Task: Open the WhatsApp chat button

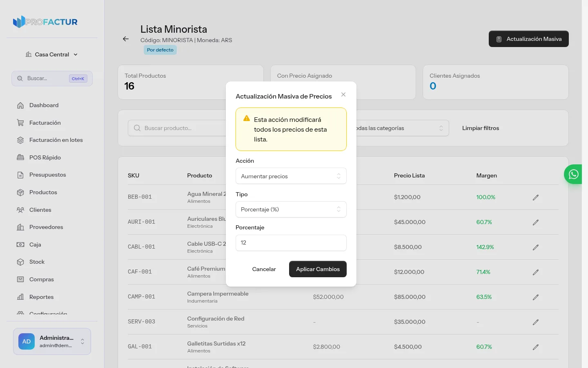Action: [573, 174]
